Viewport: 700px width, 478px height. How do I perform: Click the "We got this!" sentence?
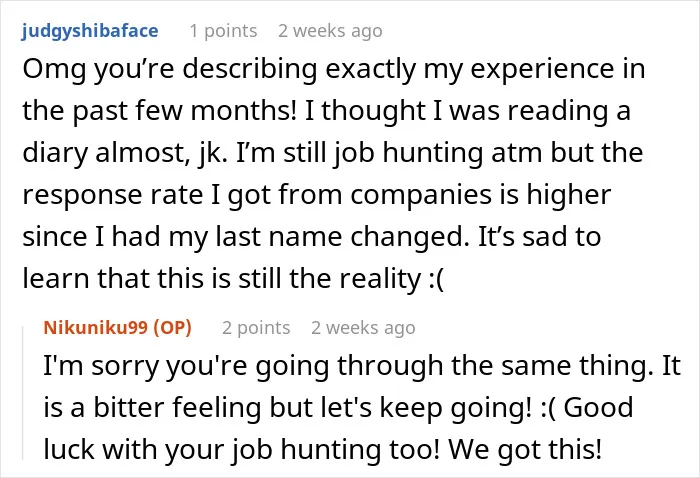tap(525, 449)
